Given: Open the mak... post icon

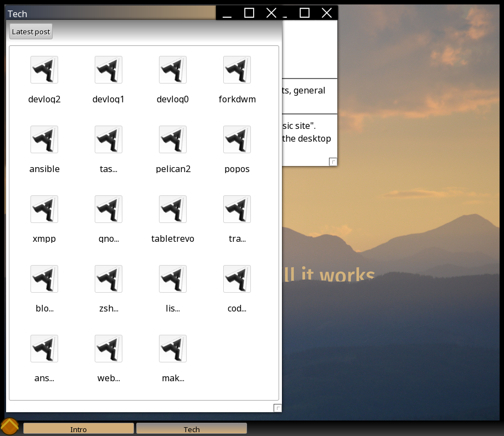Looking at the screenshot, I should coord(173,349).
